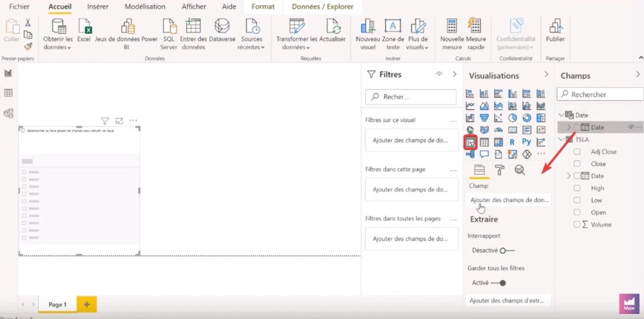Image resolution: width=644 pixels, height=319 pixels.
Task: Click the Dataverse source button
Action: (222, 31)
